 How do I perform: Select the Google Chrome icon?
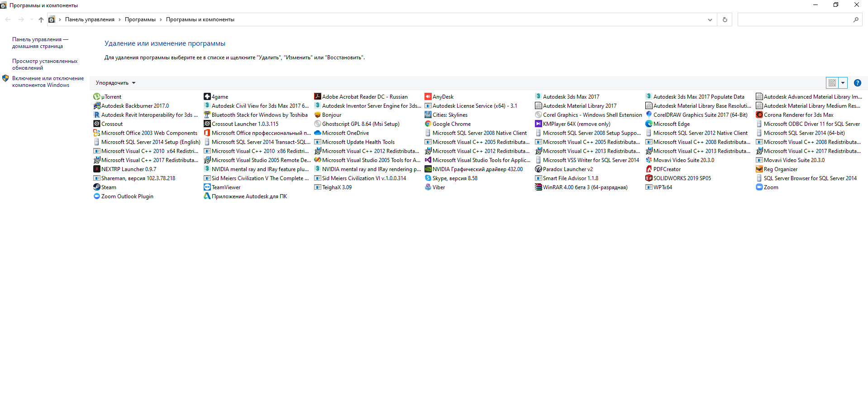[x=428, y=124]
